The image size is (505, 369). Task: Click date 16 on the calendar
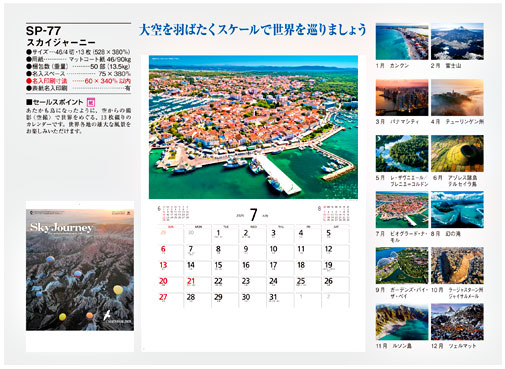pos(246,265)
